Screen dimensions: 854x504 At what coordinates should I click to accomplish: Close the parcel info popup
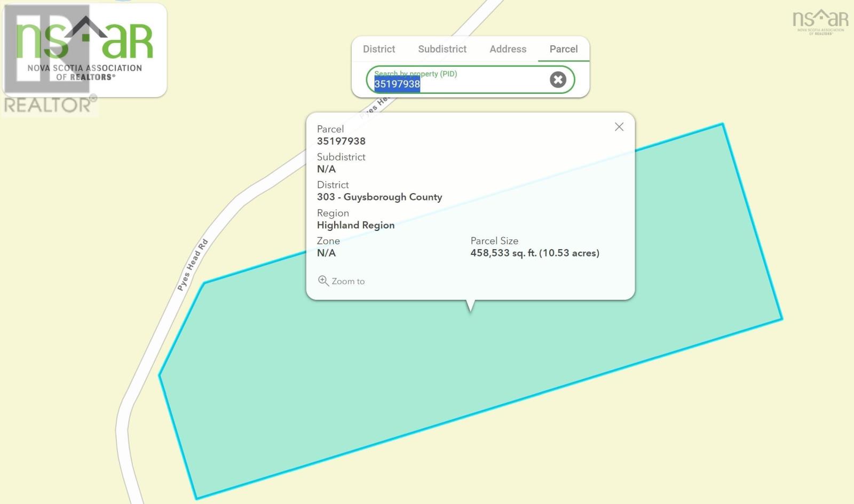(x=619, y=127)
